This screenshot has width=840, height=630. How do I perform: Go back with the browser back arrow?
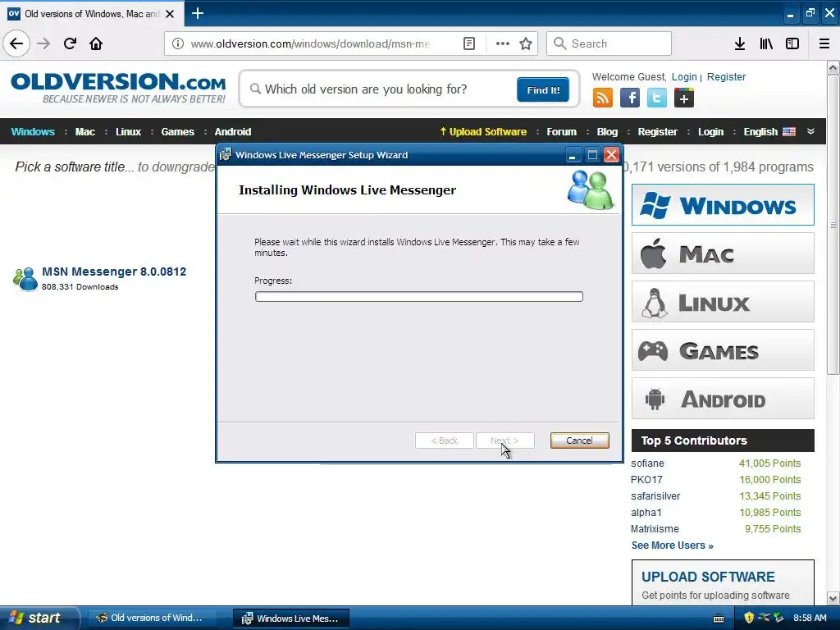[16, 43]
